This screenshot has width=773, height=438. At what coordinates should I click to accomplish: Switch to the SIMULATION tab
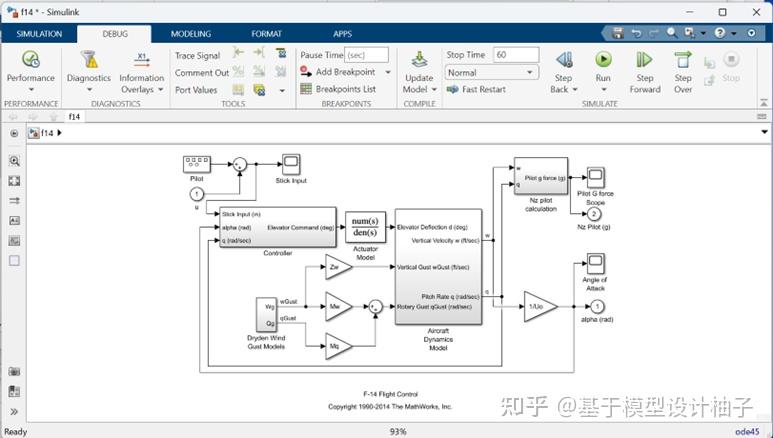[x=39, y=34]
